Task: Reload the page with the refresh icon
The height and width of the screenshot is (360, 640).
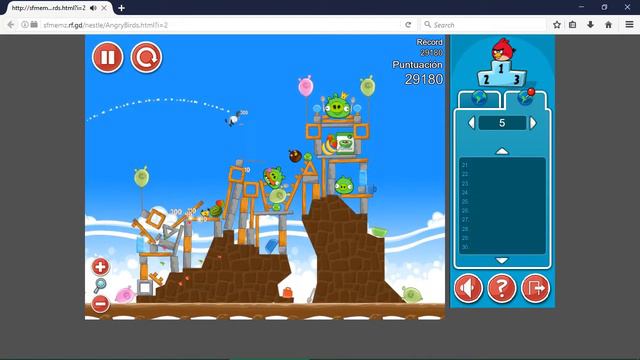Action: pyautogui.click(x=408, y=25)
